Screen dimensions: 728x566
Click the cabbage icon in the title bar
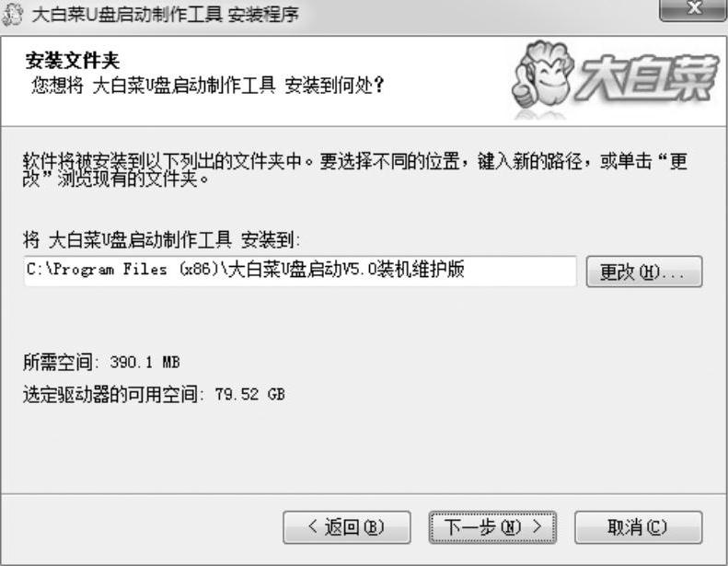coord(13,14)
